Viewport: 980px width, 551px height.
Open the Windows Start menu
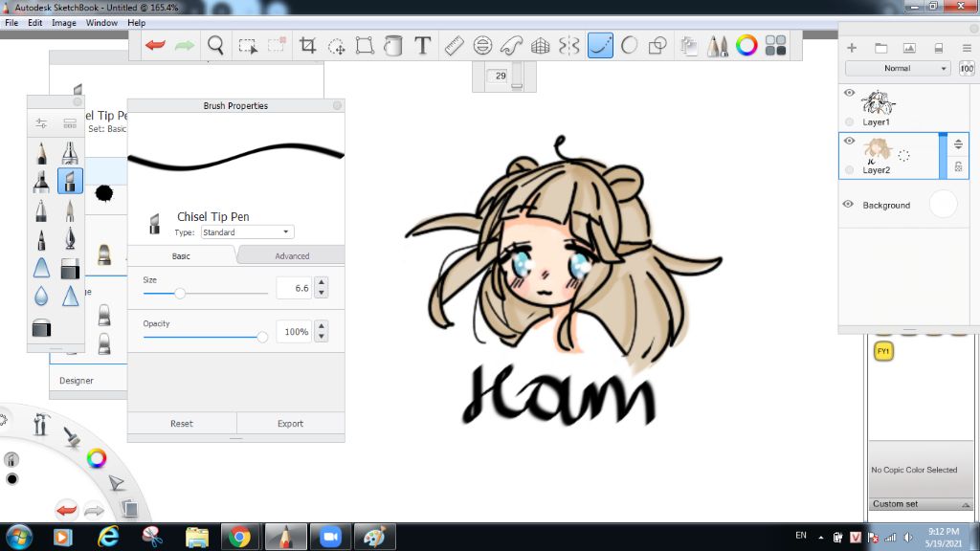click(x=18, y=538)
